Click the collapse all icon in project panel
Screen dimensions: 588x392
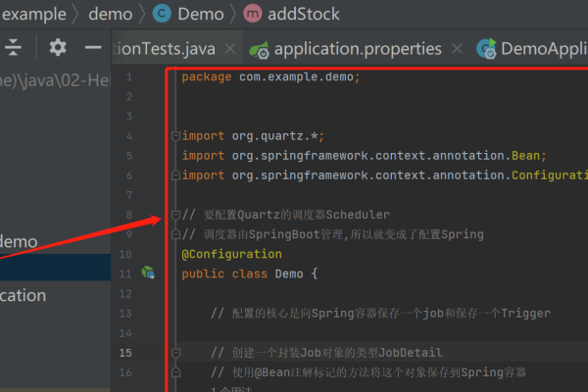(14, 48)
